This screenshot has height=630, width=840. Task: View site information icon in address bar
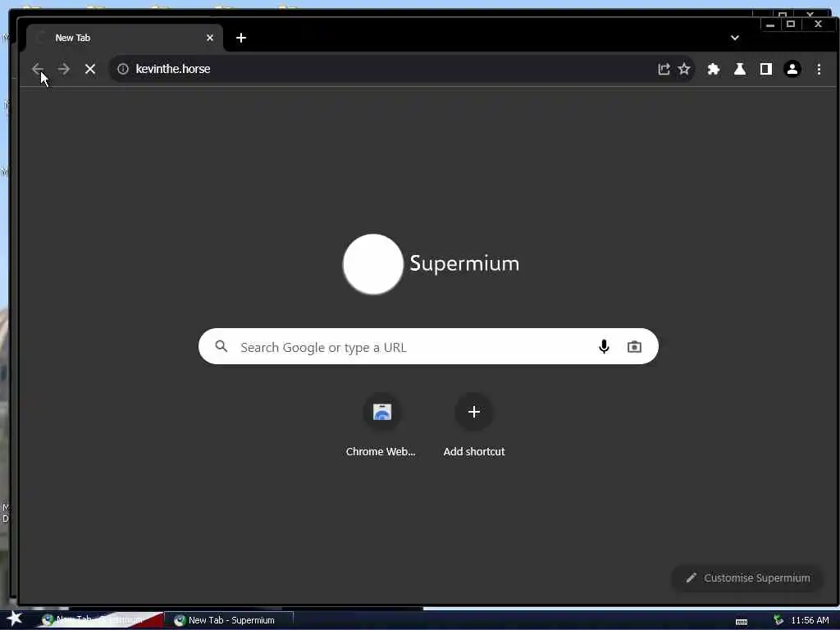[123, 69]
